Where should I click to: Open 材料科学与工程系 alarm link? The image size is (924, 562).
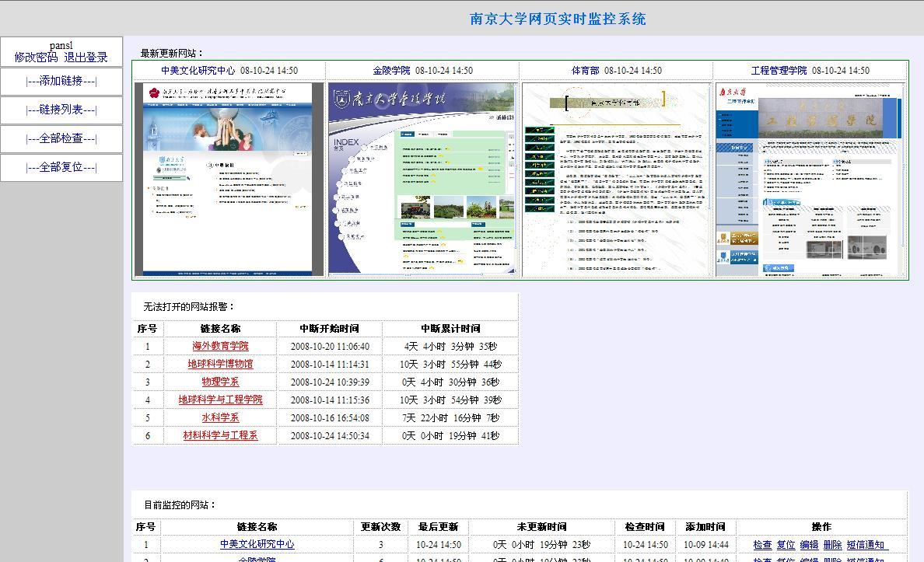coord(220,435)
